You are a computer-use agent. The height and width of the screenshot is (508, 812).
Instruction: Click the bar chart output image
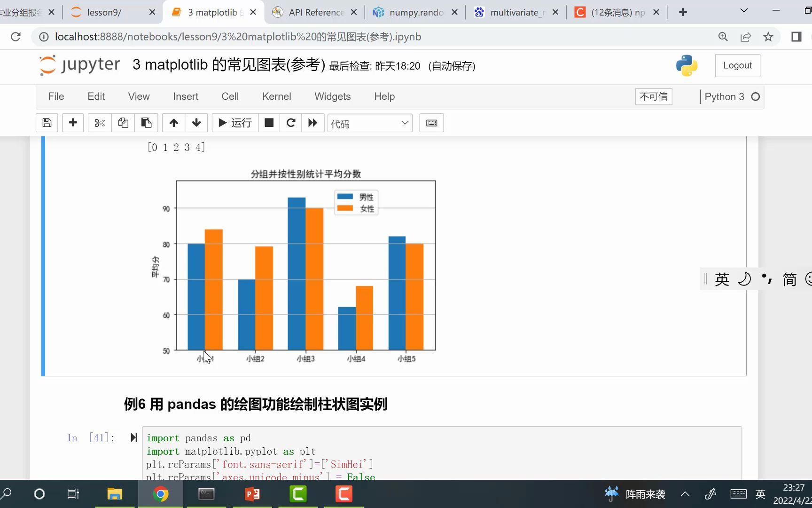pyautogui.click(x=294, y=266)
